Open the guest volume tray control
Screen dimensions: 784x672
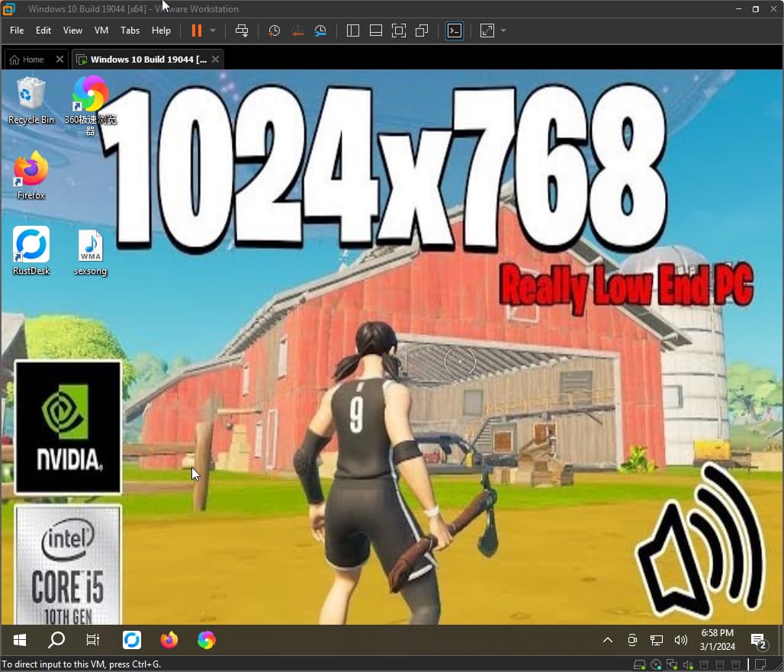tap(681, 640)
